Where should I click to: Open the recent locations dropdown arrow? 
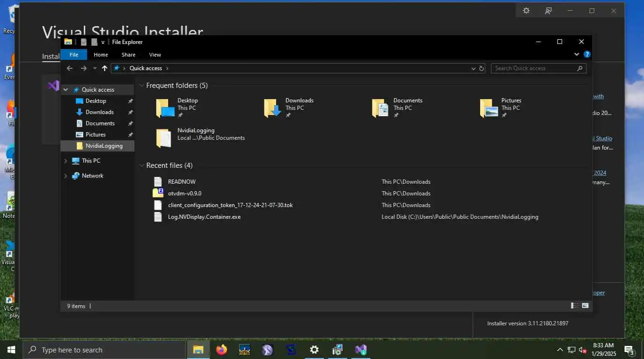(x=95, y=68)
